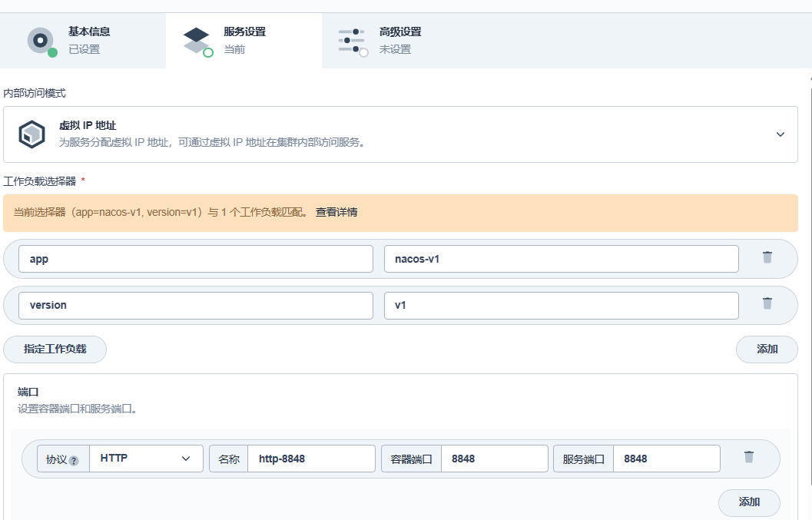Click the virtual IP address cube icon
The image size is (812, 520).
(31, 134)
